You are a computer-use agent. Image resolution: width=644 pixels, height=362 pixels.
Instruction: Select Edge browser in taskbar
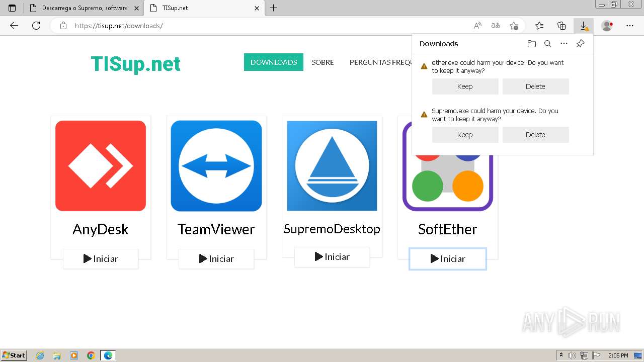click(108, 355)
